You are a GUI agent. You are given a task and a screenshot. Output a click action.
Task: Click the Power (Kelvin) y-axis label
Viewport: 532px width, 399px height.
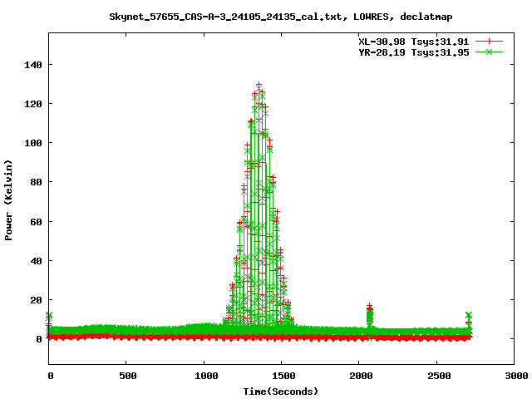tap(8, 200)
